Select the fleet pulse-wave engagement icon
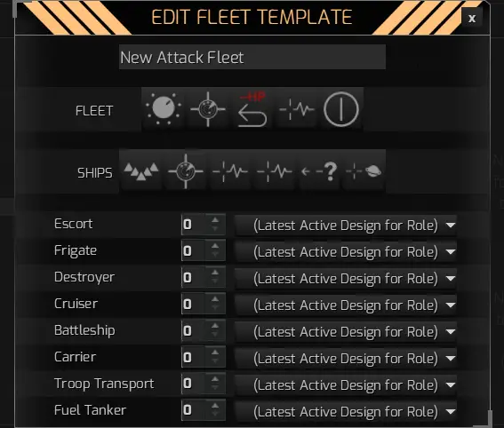504x428 pixels. (x=296, y=108)
